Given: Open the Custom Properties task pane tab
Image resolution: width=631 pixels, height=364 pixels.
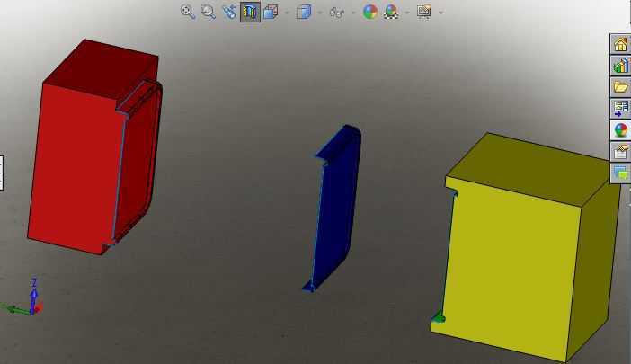Looking at the screenshot, I should (620, 152).
